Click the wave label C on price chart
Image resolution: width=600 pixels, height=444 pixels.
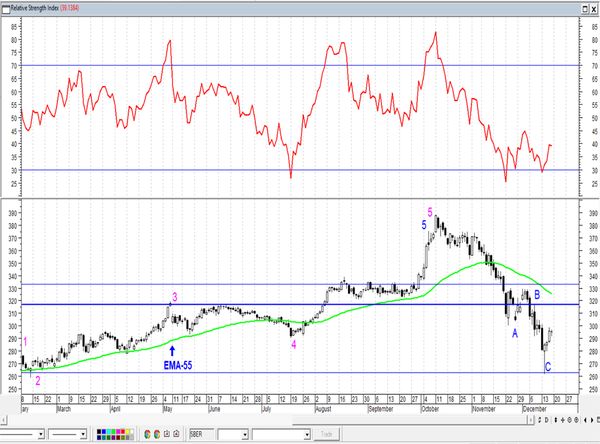coord(548,367)
